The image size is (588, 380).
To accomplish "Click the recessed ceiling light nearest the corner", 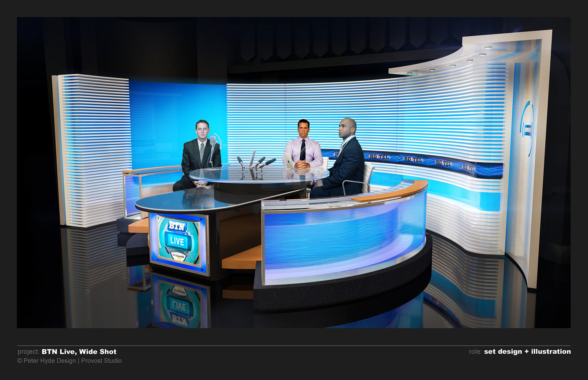I will tap(488, 47).
